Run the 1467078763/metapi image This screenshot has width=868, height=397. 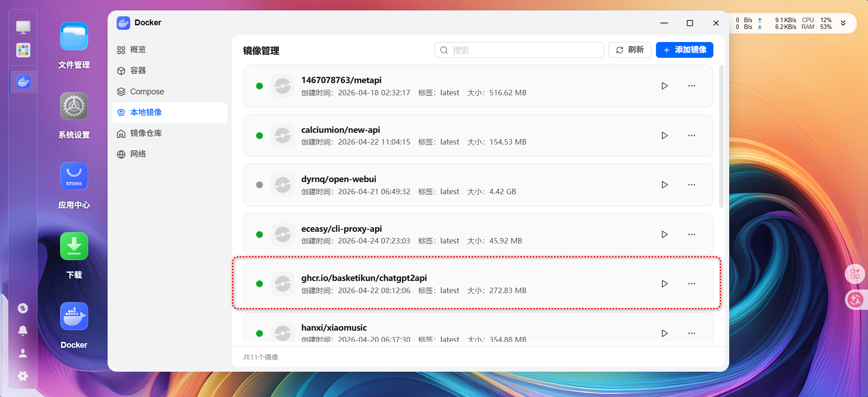point(665,86)
